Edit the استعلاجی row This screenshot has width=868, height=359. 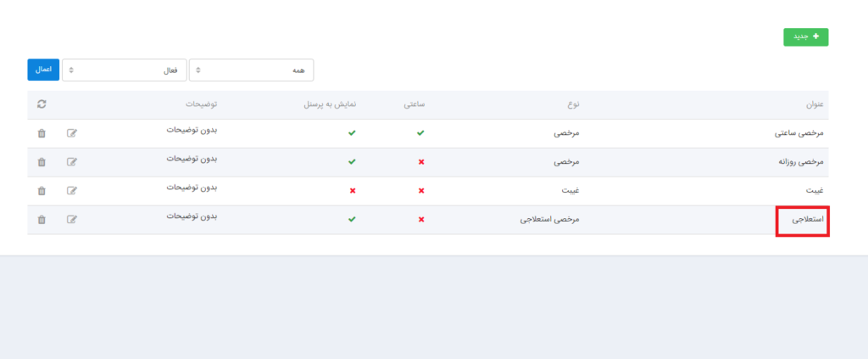(72, 220)
